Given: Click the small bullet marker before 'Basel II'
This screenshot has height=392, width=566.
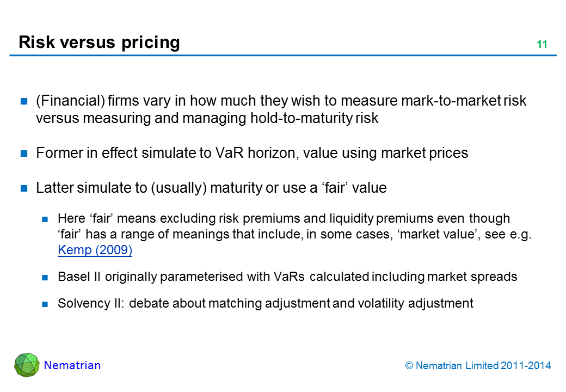Looking at the screenshot, I should [x=46, y=277].
